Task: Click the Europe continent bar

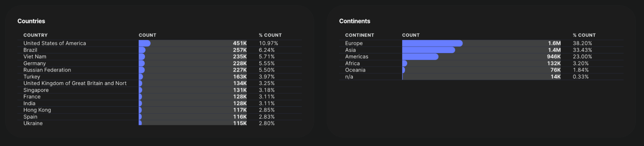Action: [x=432, y=43]
